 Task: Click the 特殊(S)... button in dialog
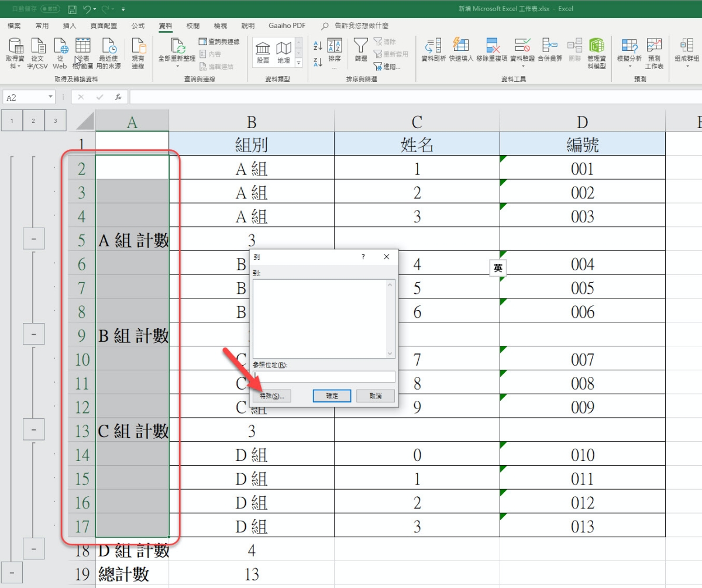point(271,396)
